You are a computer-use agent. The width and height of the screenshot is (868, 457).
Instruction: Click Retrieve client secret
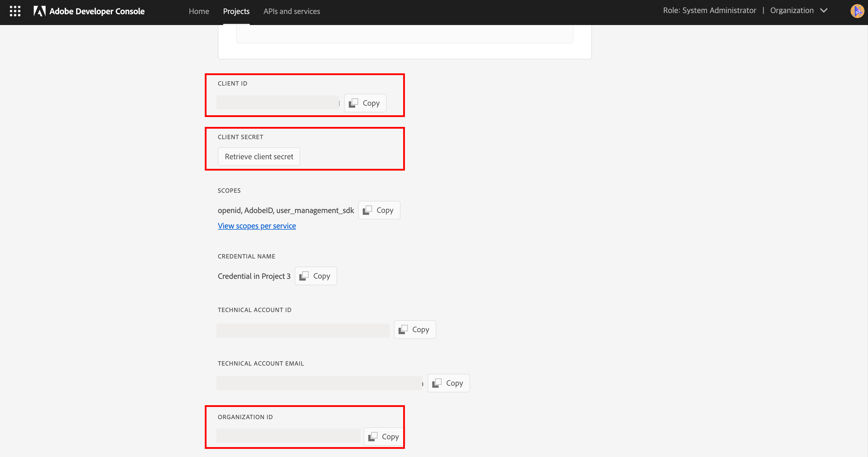click(x=258, y=156)
